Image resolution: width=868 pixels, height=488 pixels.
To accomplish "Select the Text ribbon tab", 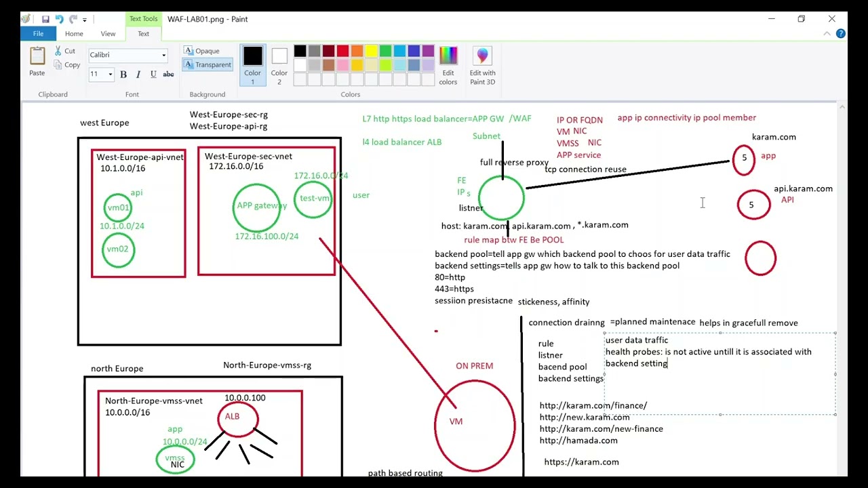I will point(144,33).
